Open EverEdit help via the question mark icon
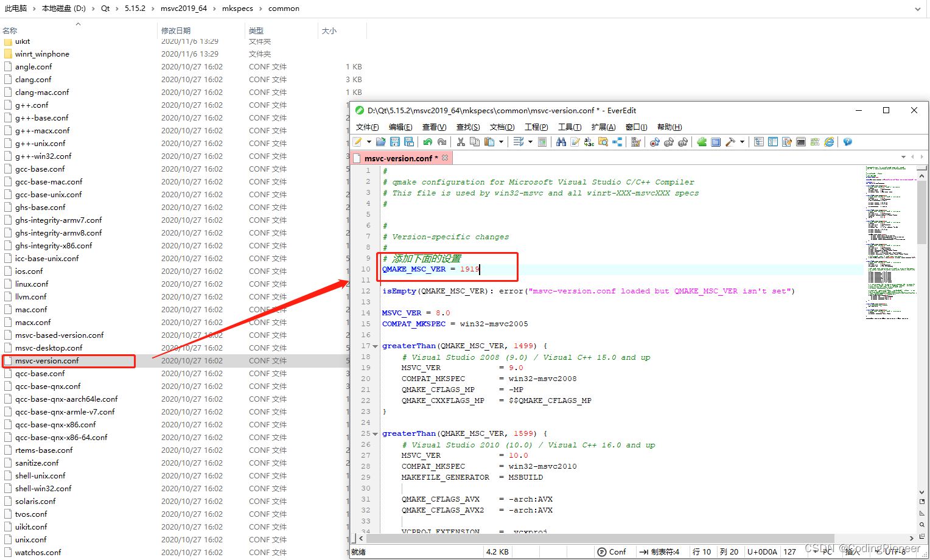The height and width of the screenshot is (560, 930). 847,142
